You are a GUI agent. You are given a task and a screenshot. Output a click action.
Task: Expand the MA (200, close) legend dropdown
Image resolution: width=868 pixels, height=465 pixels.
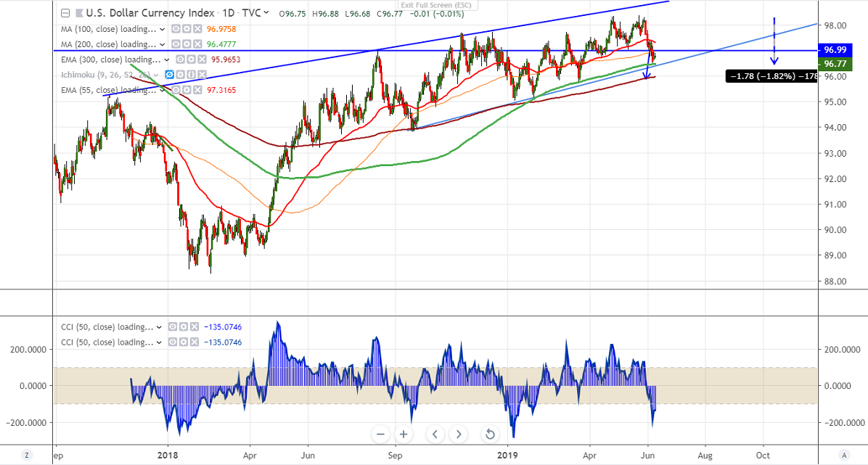coord(162,44)
